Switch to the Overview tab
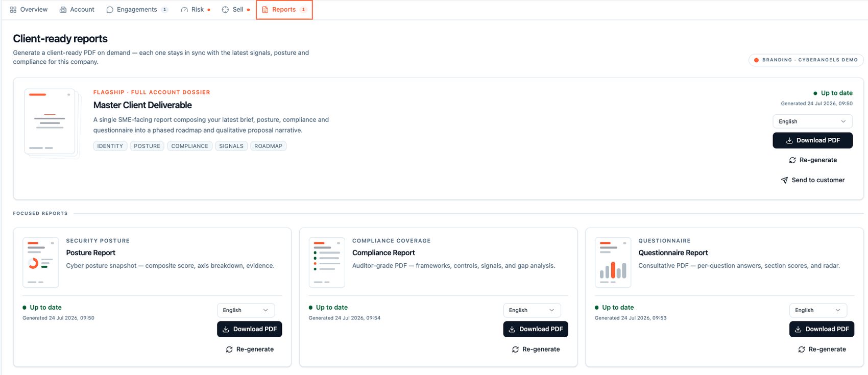 [29, 10]
